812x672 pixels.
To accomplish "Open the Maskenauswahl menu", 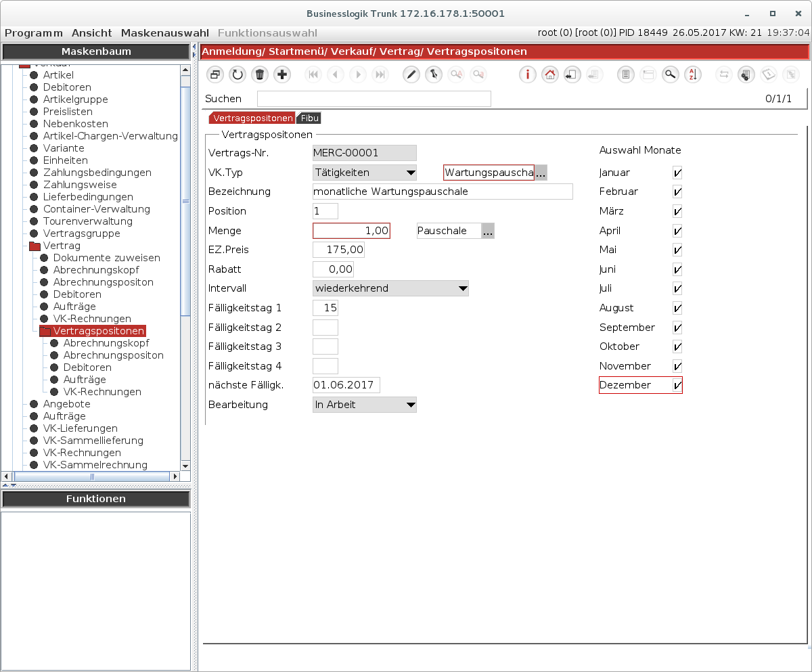I will click(x=165, y=32).
